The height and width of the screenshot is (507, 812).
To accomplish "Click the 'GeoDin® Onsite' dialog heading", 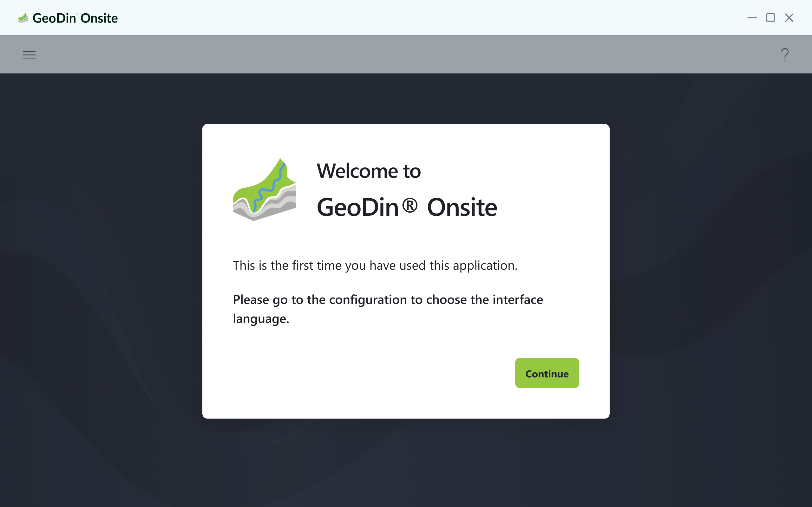I will tap(407, 207).
